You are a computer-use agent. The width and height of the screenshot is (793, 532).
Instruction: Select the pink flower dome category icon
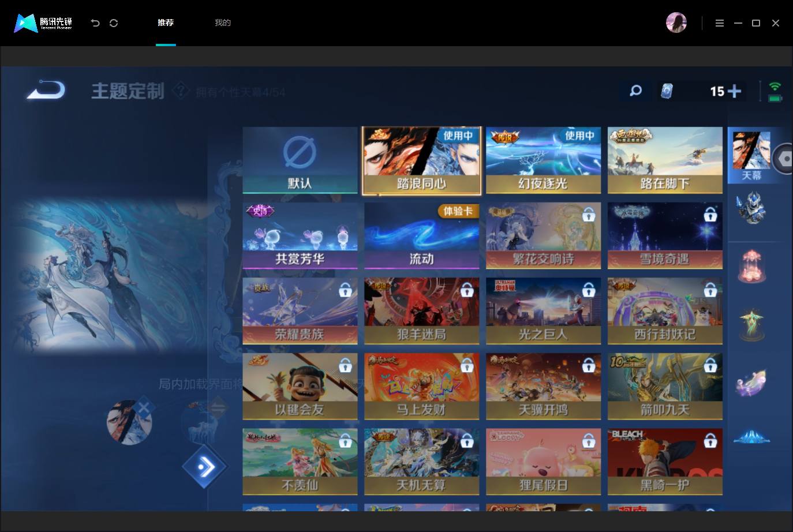(x=751, y=266)
